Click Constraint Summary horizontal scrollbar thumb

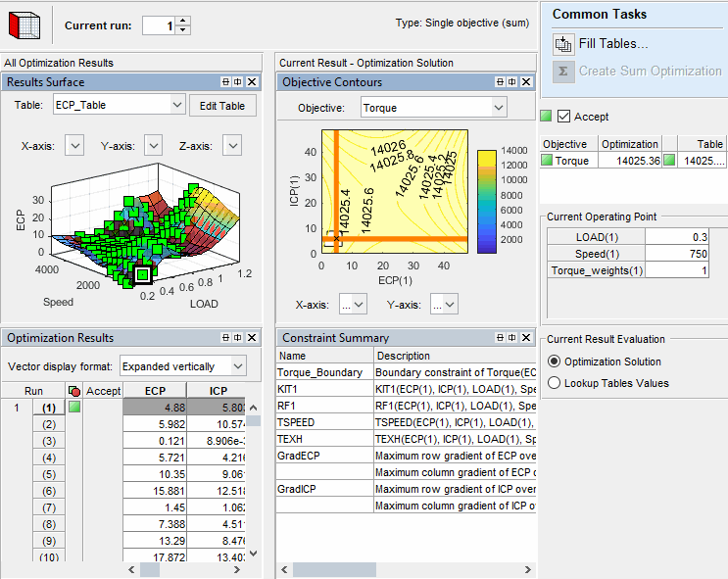(334, 569)
